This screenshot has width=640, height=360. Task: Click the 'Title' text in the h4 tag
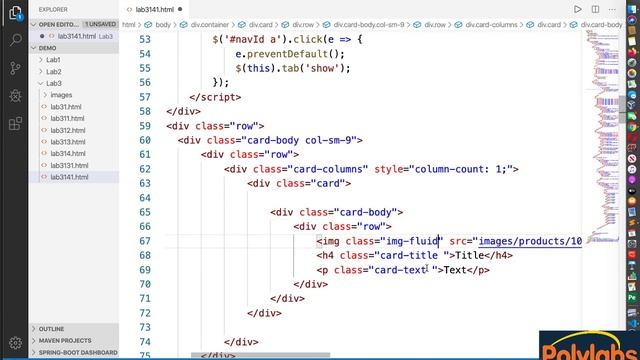tap(469, 256)
